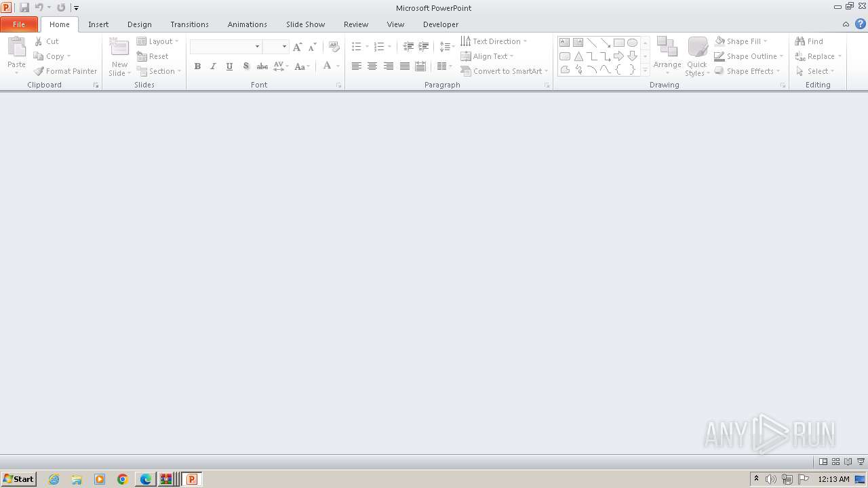The image size is (868, 488).
Task: Switch to the Developer tab
Action: click(441, 24)
